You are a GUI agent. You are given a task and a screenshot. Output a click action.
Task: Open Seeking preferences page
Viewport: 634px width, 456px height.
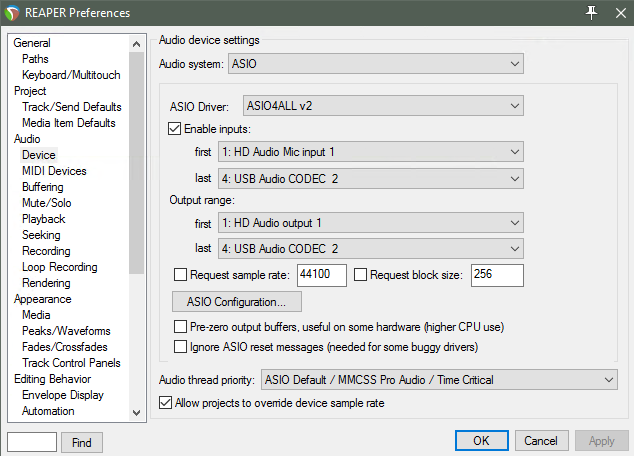[x=41, y=235]
